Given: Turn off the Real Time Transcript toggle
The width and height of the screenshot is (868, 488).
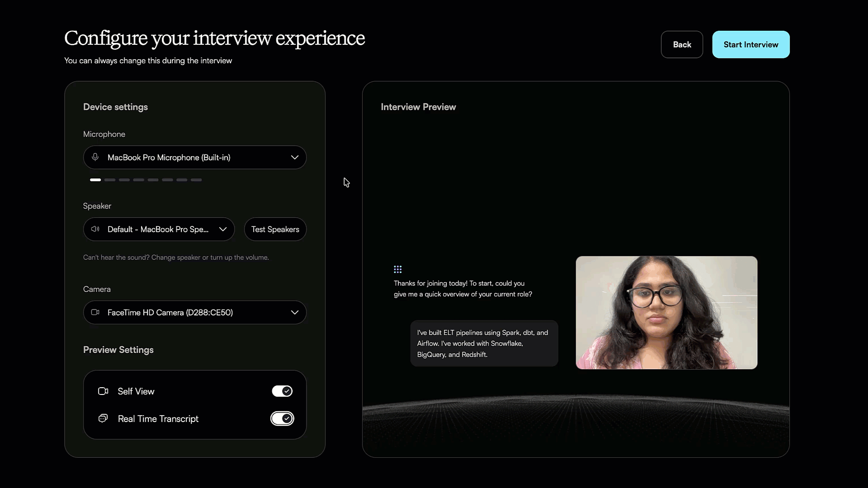Looking at the screenshot, I should 282,418.
